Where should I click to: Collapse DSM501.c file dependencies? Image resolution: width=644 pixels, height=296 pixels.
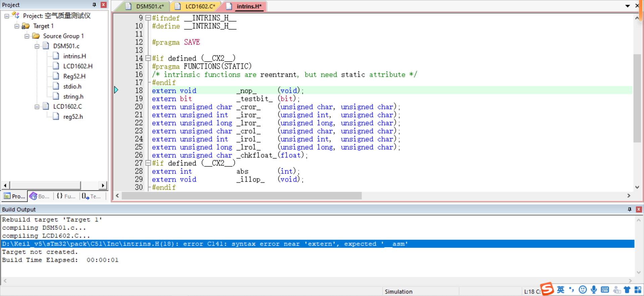[x=37, y=46]
